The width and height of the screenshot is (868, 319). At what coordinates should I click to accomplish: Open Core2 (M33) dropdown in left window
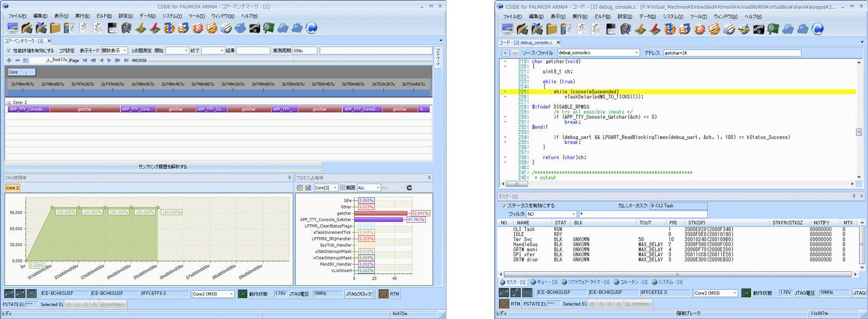point(213,293)
